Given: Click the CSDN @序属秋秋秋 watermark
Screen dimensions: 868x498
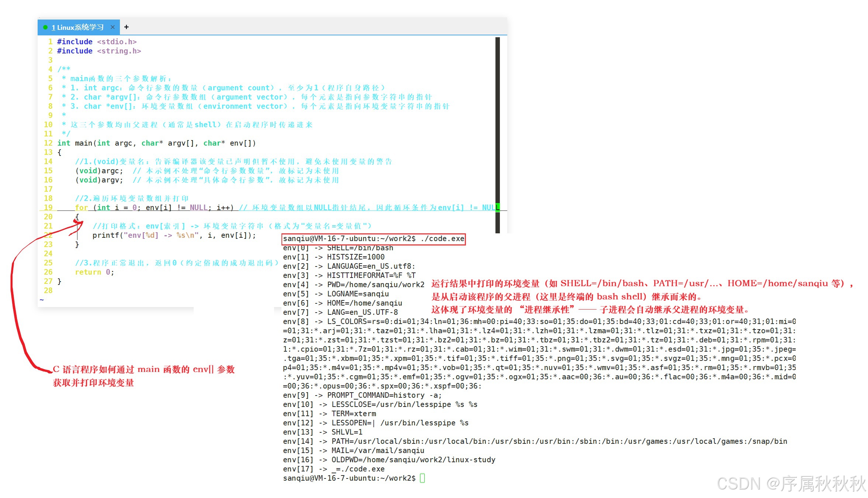Looking at the screenshot, I should click(x=791, y=483).
